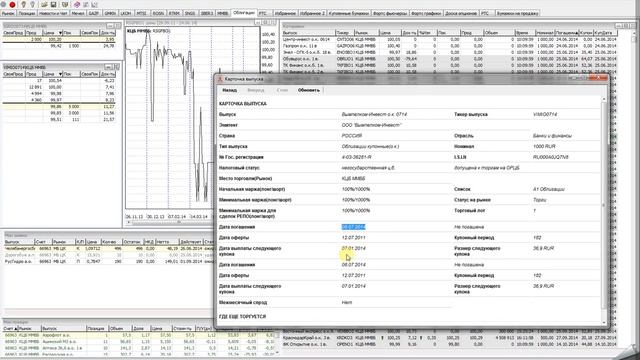Click the ISIN code value
The image size is (640, 360).
550,157
